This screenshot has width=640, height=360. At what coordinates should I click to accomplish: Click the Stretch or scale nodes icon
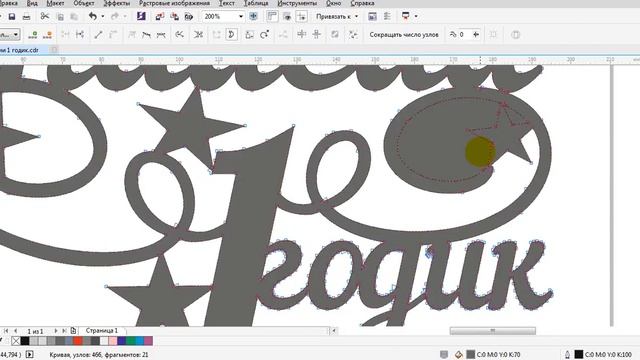(x=249, y=35)
